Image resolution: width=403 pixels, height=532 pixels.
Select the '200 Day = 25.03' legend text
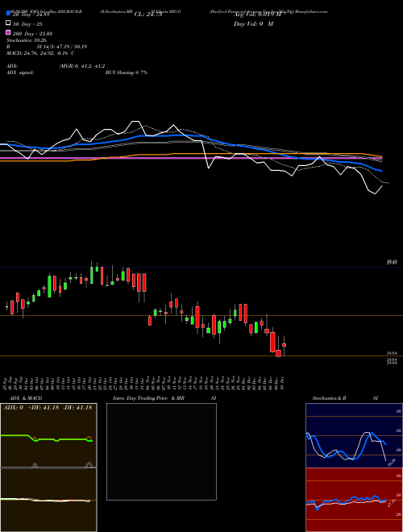tap(32, 34)
